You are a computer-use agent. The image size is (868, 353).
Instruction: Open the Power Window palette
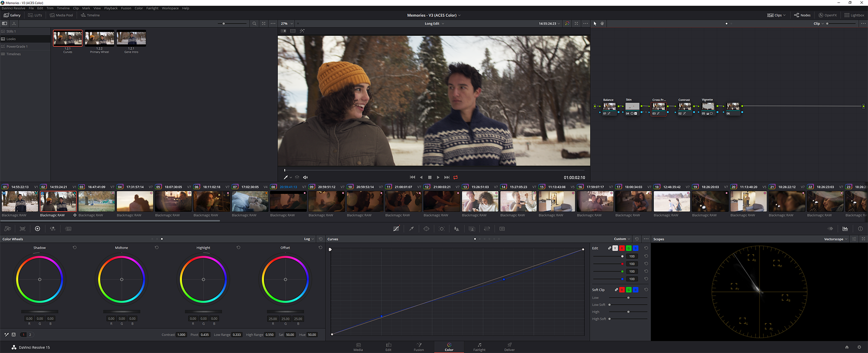click(427, 229)
